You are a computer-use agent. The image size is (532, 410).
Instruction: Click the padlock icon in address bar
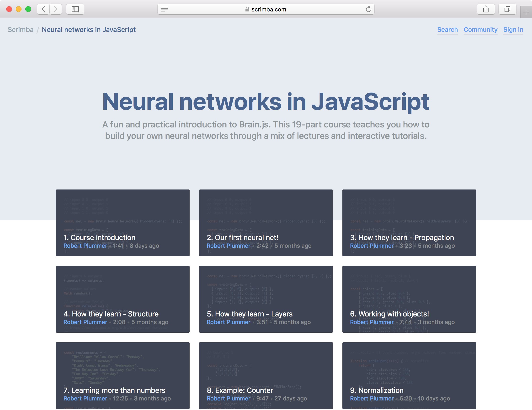pyautogui.click(x=247, y=9)
